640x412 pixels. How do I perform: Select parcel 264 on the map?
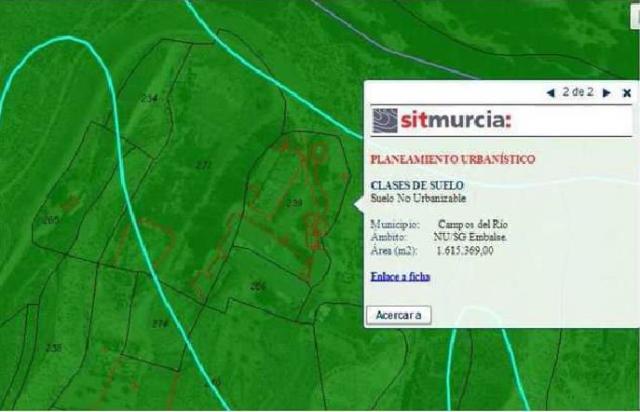[x=258, y=286]
